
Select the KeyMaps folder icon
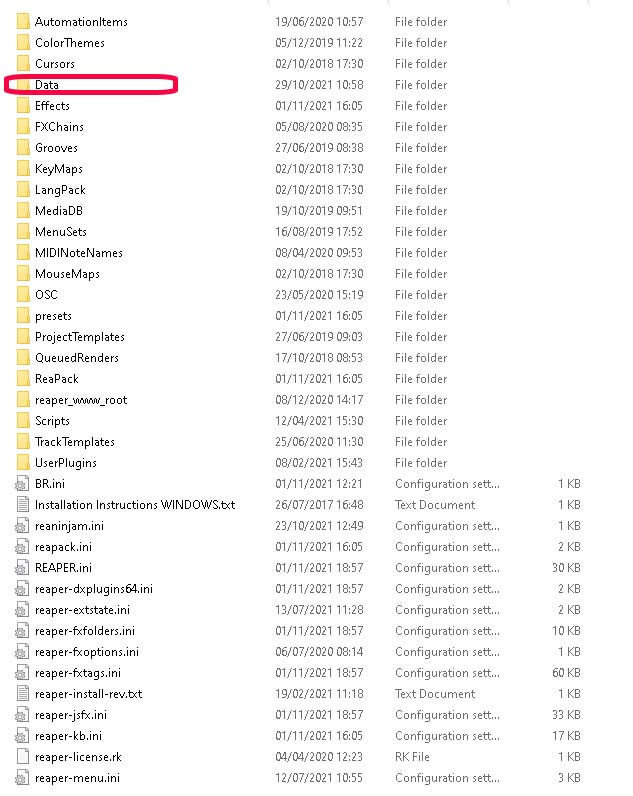(x=23, y=169)
